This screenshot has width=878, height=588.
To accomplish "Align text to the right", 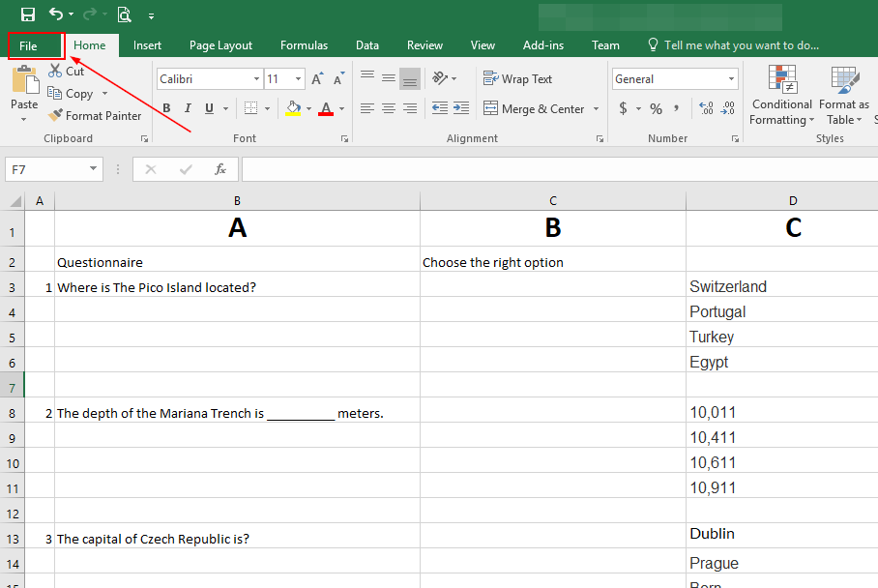I will tap(410, 108).
